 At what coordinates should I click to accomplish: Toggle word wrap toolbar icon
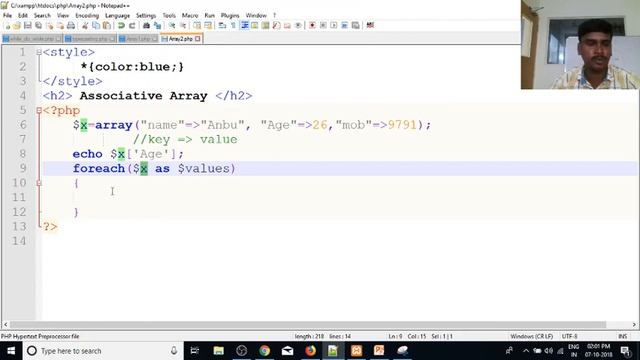point(222,26)
